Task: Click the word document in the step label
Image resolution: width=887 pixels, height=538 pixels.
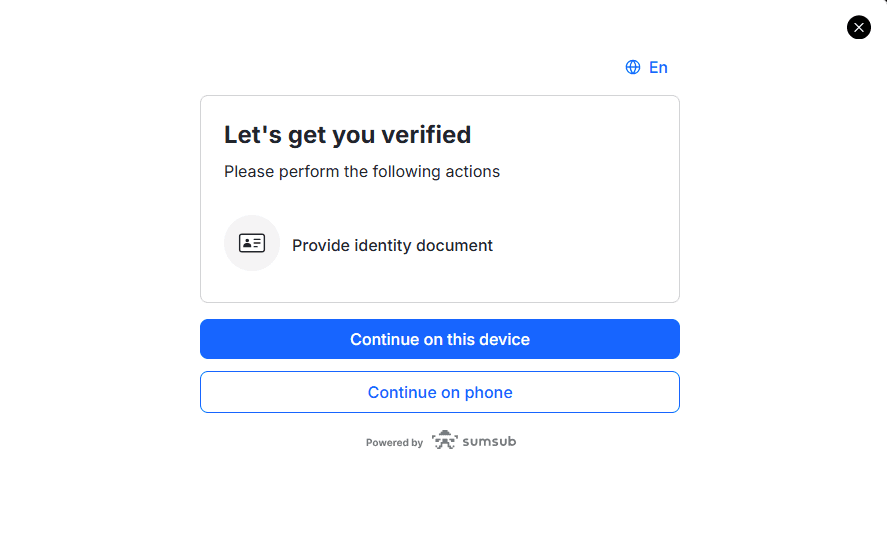Action: pos(454,246)
